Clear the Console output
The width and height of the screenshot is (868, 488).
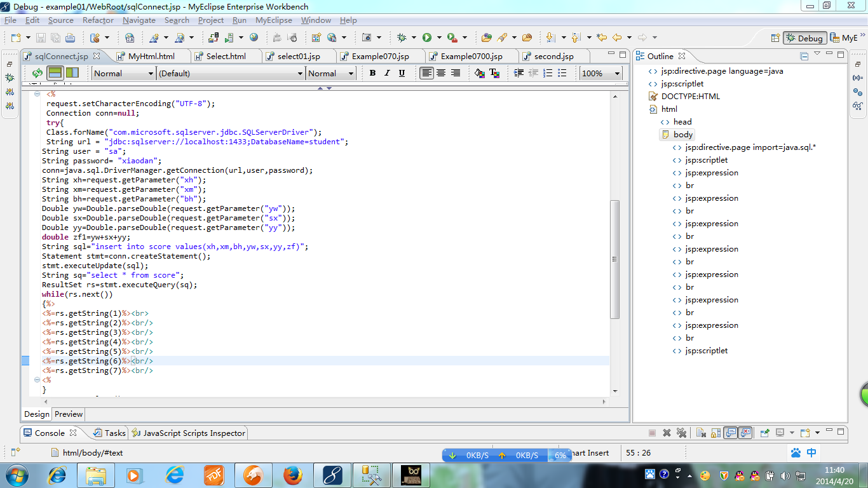pos(702,433)
